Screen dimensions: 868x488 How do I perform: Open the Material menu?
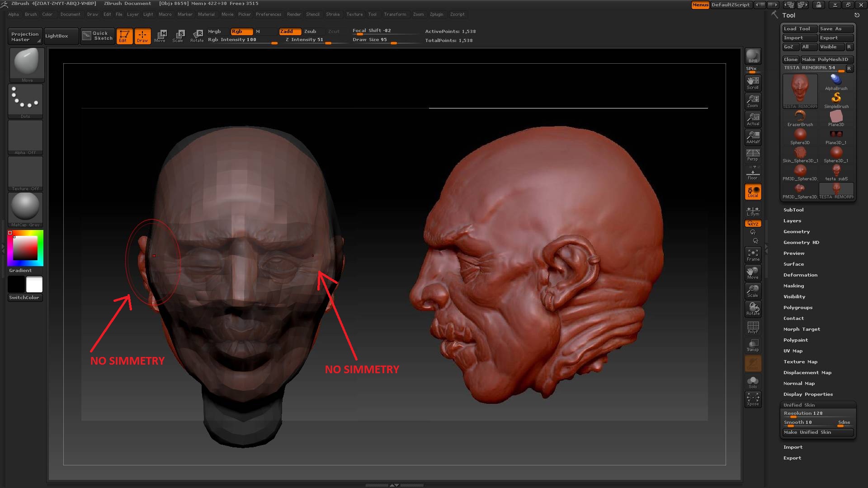coord(206,14)
